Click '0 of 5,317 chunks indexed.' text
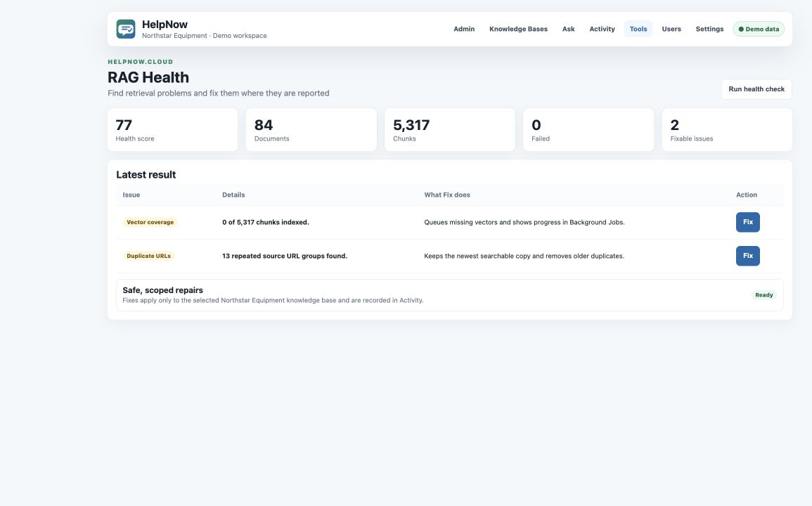The height and width of the screenshot is (506, 812). 266,222
